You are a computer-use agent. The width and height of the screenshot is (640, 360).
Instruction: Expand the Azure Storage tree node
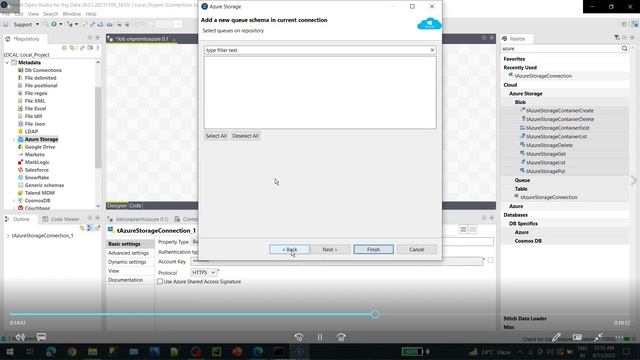tap(14, 139)
